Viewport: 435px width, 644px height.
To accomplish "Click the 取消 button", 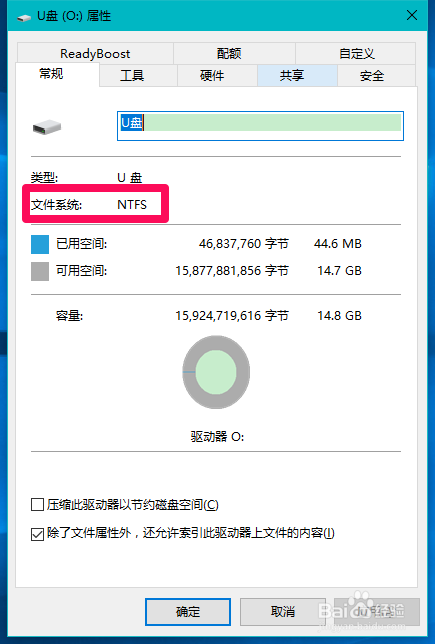I will (x=283, y=612).
